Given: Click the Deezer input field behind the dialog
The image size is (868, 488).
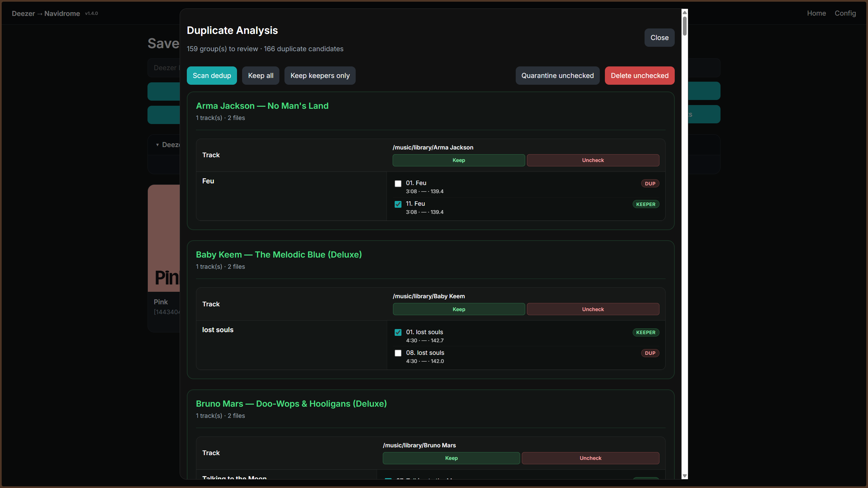Looking at the screenshot, I should (164, 68).
